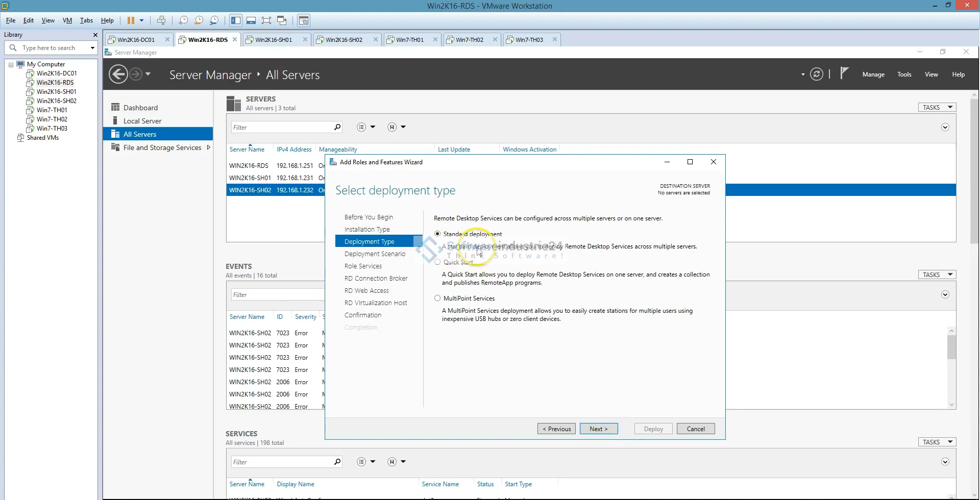Open the Server Manager notifications flag
980x500 pixels.
click(844, 74)
